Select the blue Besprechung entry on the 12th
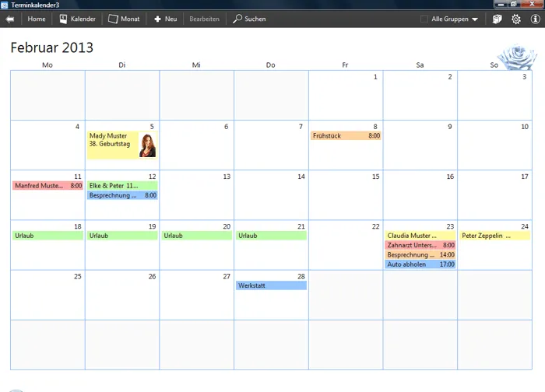 (122, 196)
